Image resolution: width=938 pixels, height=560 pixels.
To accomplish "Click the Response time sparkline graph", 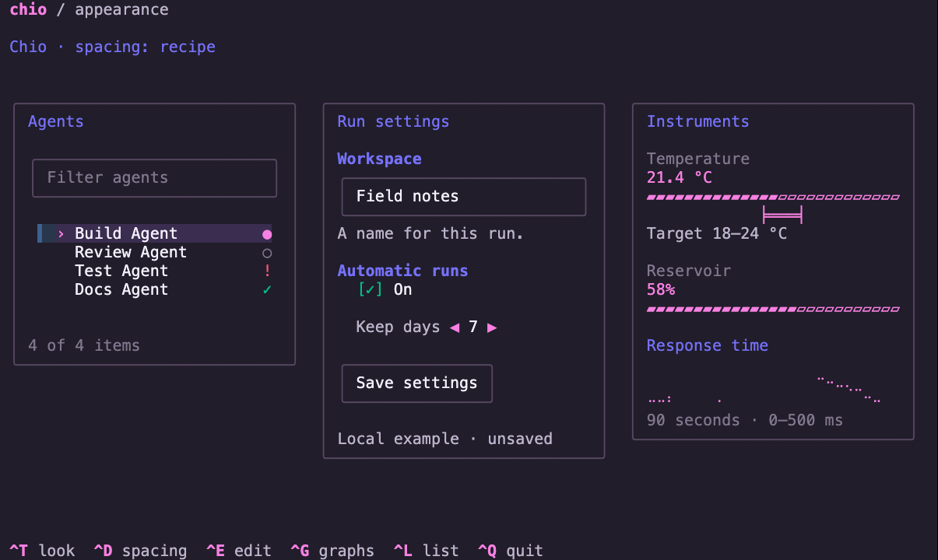I will [764, 390].
